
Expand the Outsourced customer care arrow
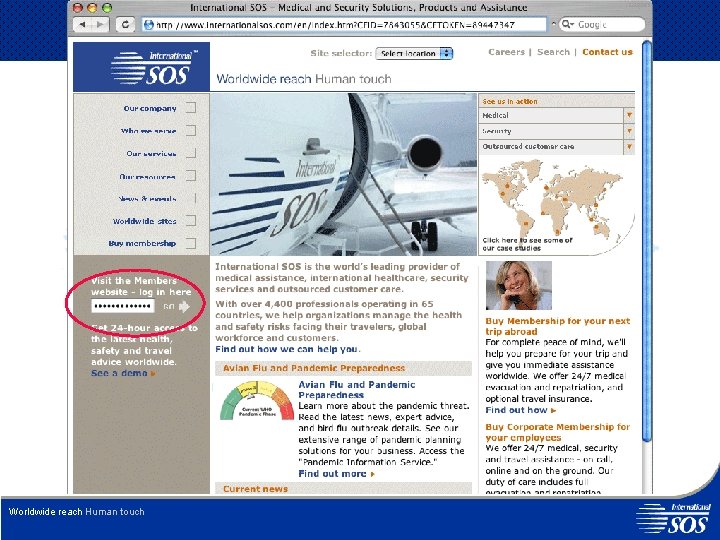[630, 147]
